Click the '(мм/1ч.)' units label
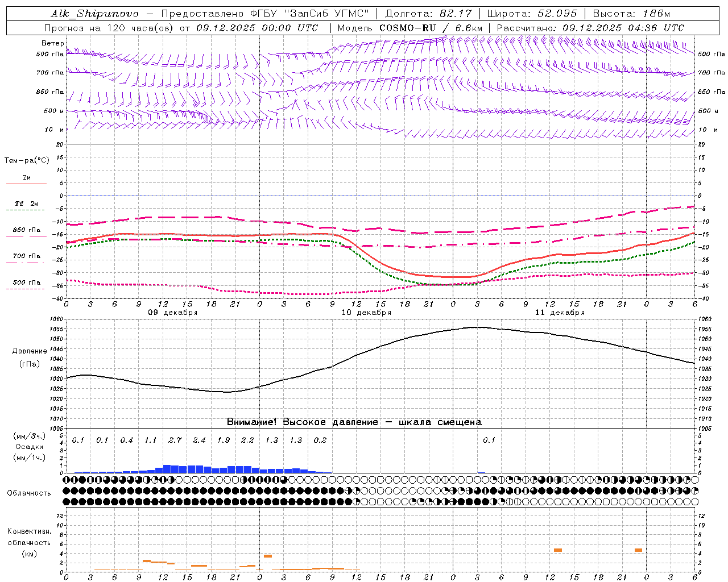This screenshot has height=582, width=728. [x=30, y=458]
